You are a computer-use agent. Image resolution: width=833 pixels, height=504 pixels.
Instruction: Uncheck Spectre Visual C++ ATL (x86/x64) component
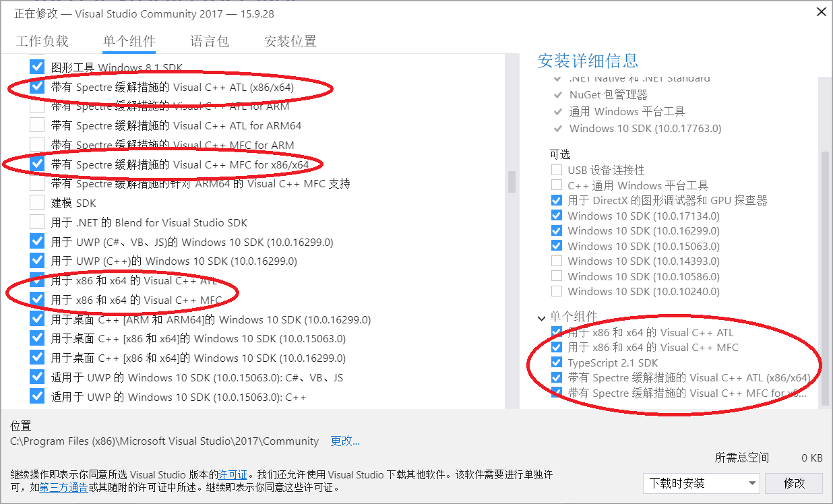37,87
